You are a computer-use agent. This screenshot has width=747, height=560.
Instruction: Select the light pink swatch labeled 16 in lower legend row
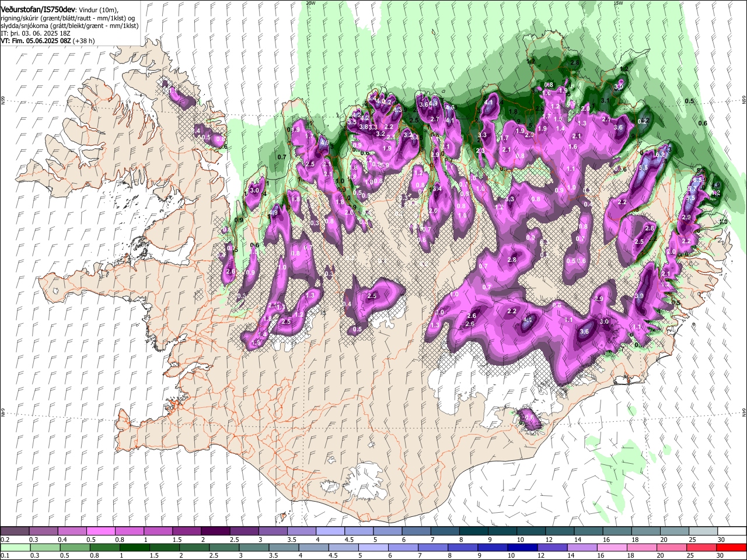pos(612,547)
